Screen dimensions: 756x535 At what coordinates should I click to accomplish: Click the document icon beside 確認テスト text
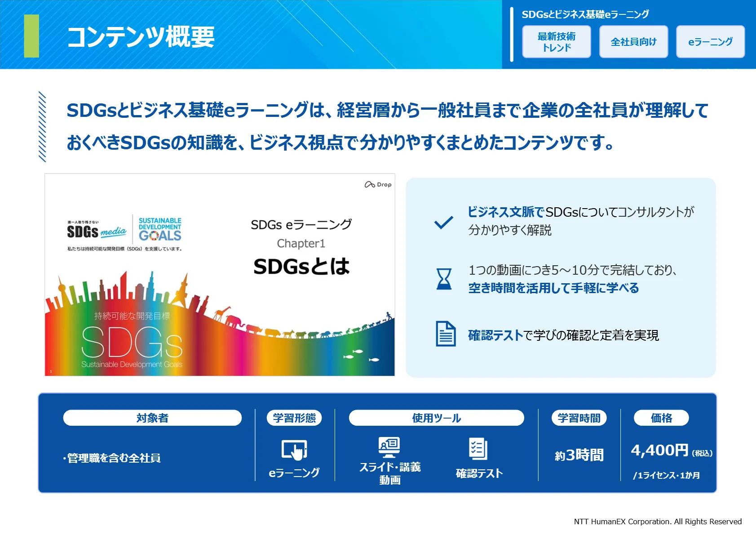(446, 334)
